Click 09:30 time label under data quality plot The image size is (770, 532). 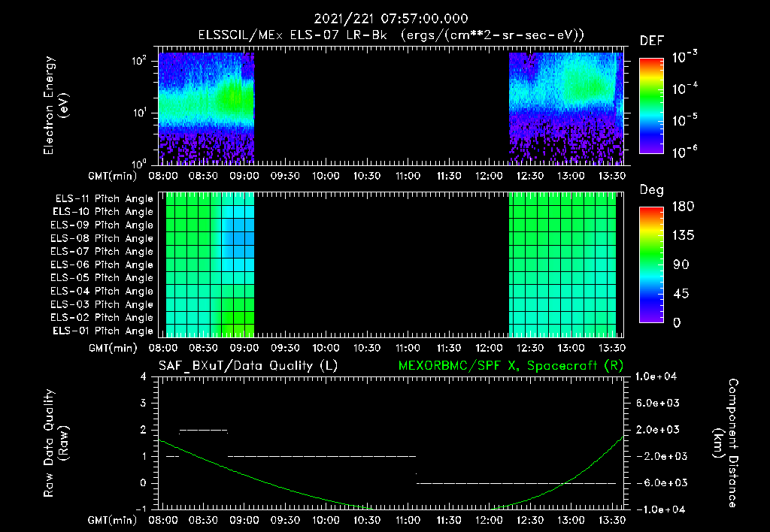285,520
